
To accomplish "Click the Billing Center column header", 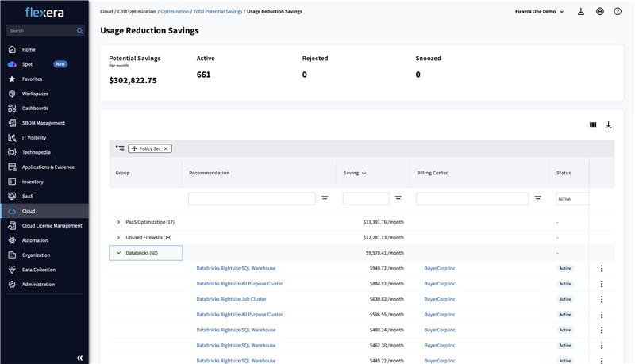I will pyautogui.click(x=432, y=173).
